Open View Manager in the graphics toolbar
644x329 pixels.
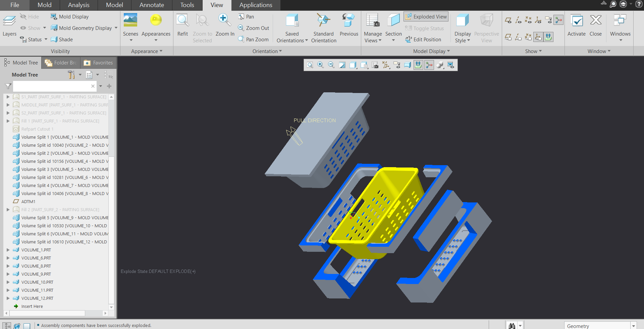click(375, 65)
